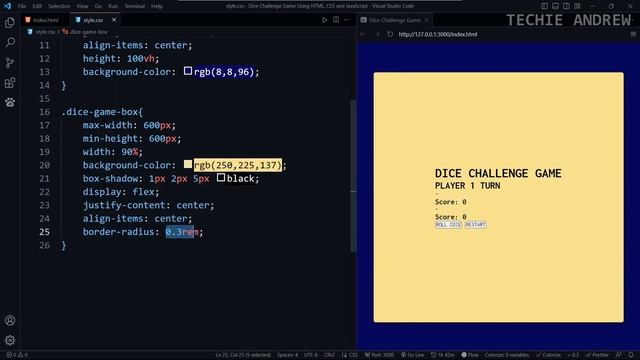Click Colorize: 0 variables status item
Screen dimensions: 640x360
[x=507, y=355]
